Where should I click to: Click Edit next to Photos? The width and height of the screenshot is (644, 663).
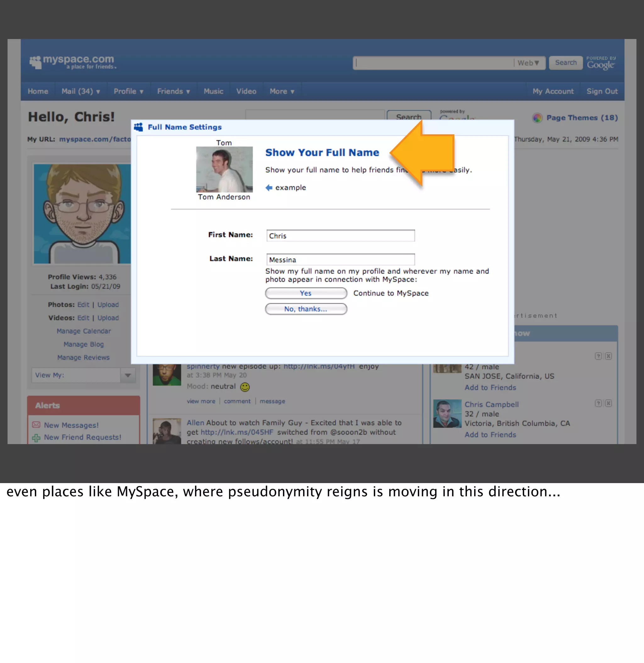point(83,305)
